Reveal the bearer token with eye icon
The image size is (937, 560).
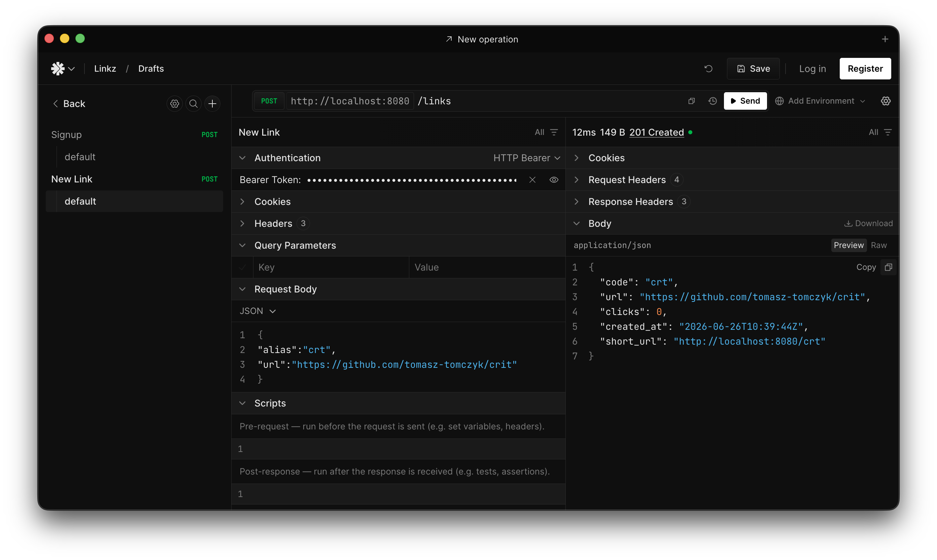(x=554, y=180)
